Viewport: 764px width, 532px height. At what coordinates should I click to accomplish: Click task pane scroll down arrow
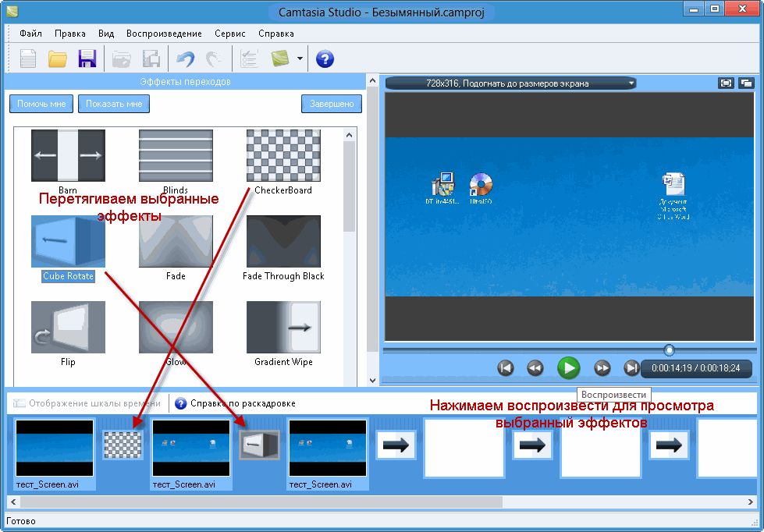[373, 381]
